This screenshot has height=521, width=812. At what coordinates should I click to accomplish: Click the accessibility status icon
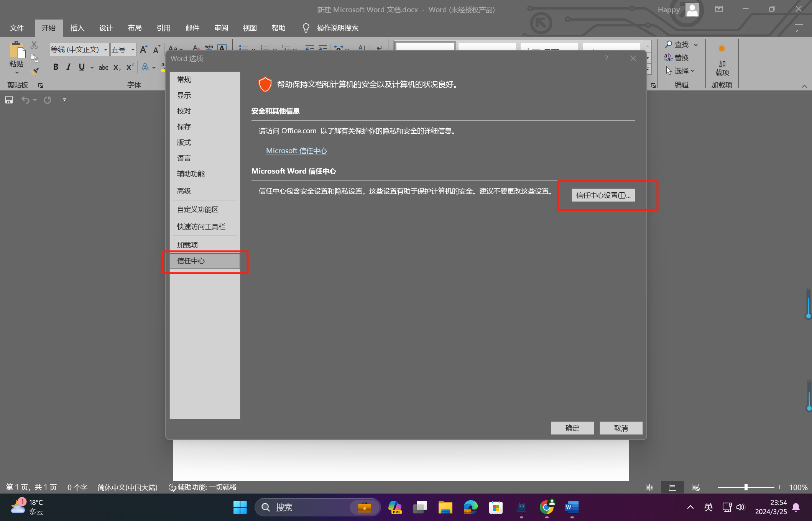(x=172, y=487)
